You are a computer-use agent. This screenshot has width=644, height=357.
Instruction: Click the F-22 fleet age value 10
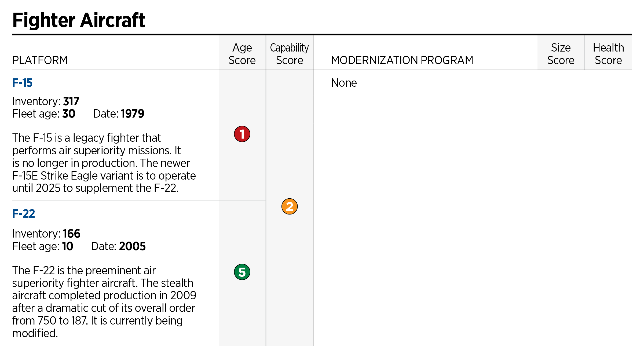click(x=68, y=246)
